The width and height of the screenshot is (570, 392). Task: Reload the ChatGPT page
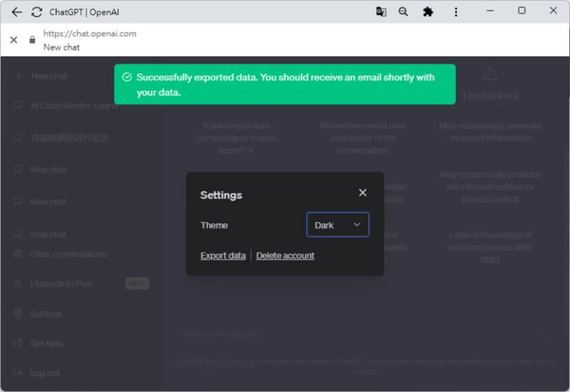[37, 12]
